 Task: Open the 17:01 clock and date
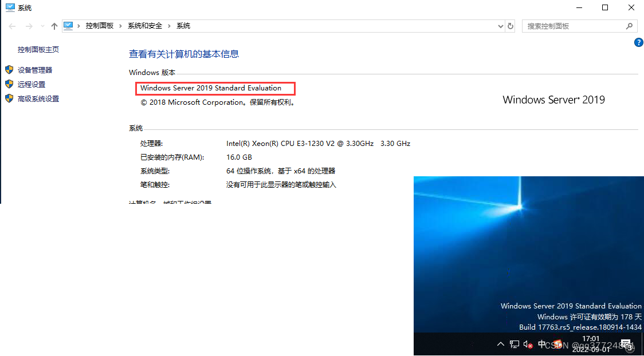pyautogui.click(x=591, y=344)
